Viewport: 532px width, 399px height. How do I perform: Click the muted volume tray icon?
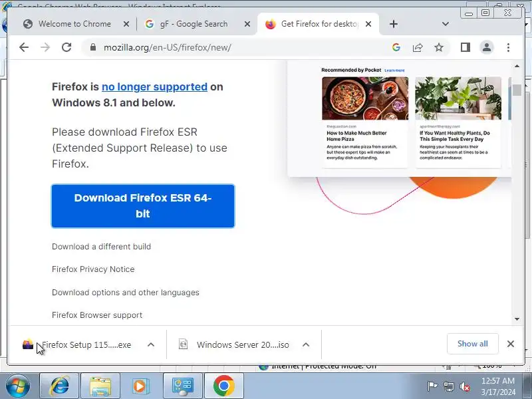click(465, 386)
